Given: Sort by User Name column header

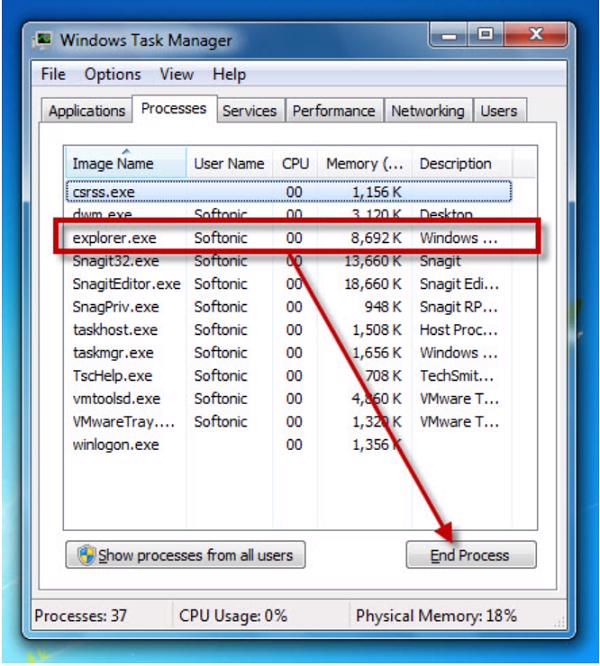Looking at the screenshot, I should (x=229, y=163).
